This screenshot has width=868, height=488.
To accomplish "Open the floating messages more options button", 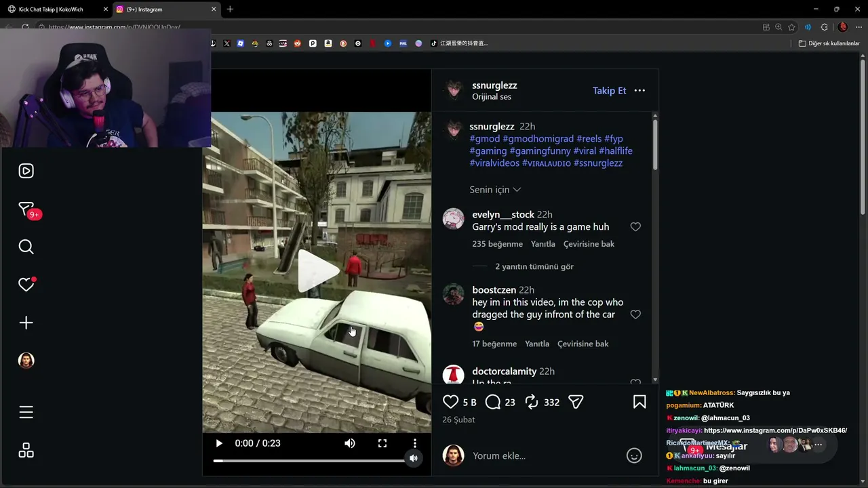I will 818,445.
